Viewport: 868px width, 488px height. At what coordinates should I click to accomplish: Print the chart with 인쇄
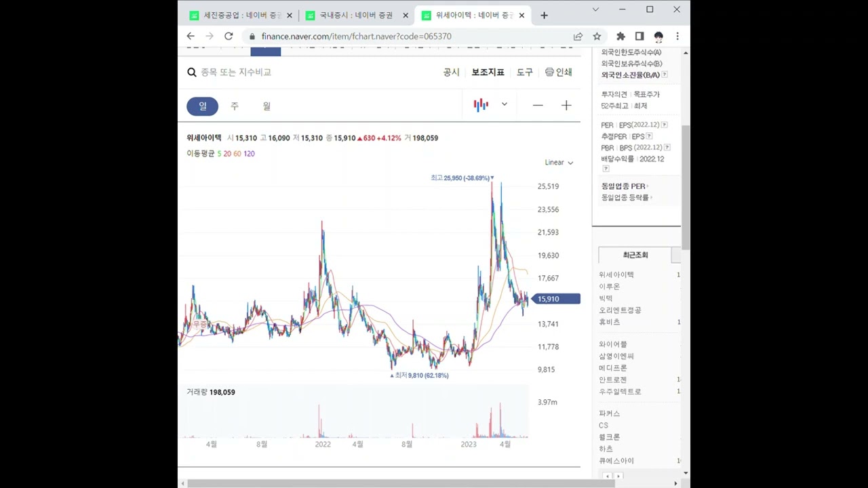[x=559, y=72]
